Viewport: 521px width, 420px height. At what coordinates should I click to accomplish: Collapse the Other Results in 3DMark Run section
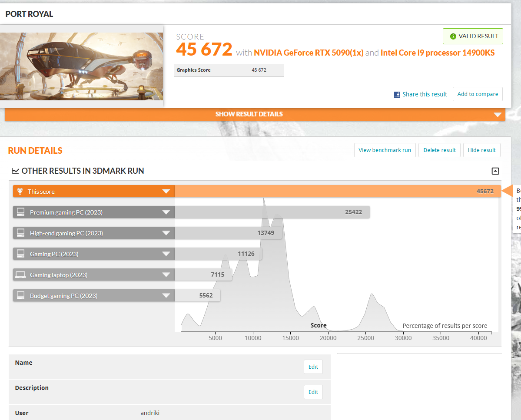click(495, 171)
